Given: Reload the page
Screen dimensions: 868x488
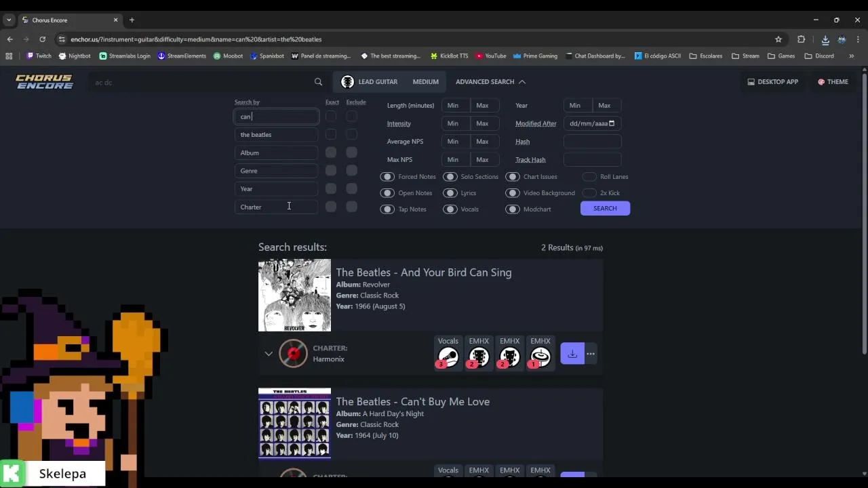Looking at the screenshot, I should (x=42, y=39).
